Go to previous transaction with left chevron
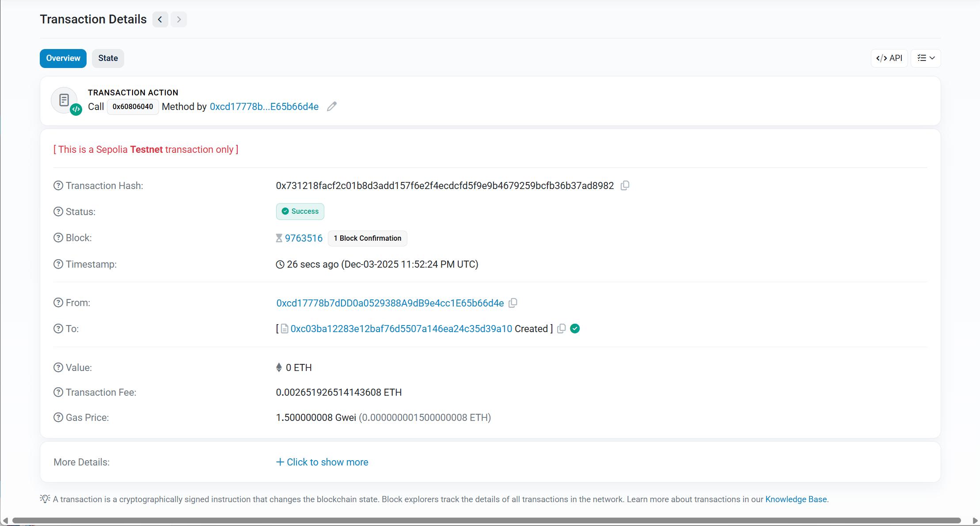 click(x=160, y=19)
